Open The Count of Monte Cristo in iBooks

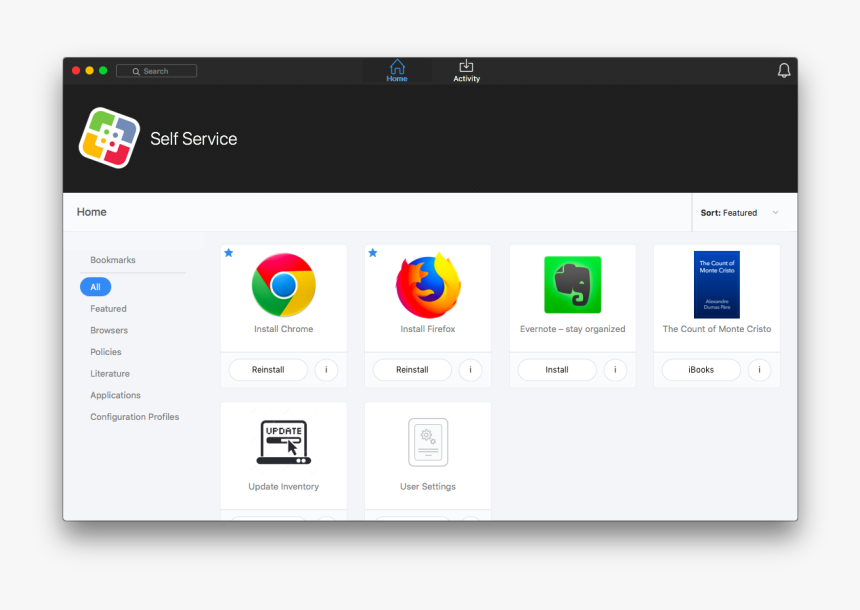coord(700,369)
